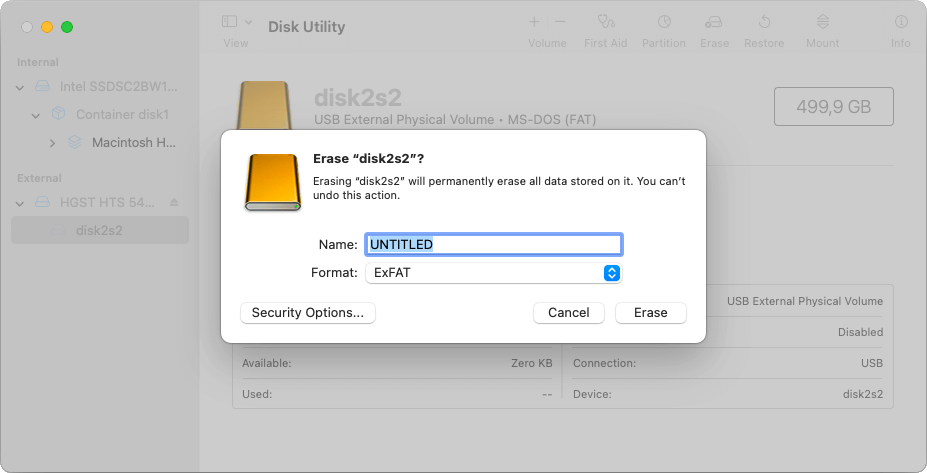Open the View sidebar dropdown
The height and width of the screenshot is (473, 927).
(237, 21)
